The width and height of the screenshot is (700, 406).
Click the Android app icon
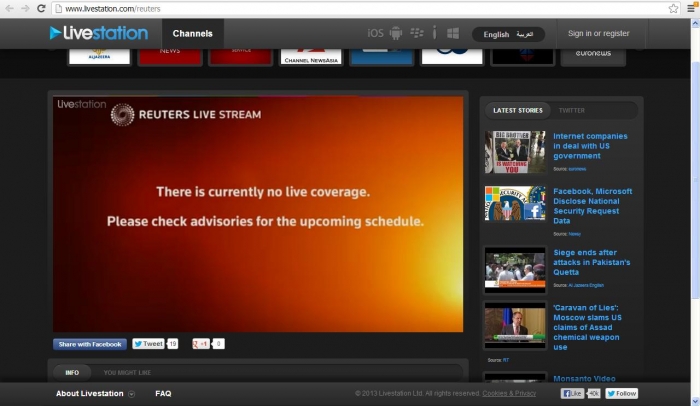point(396,33)
